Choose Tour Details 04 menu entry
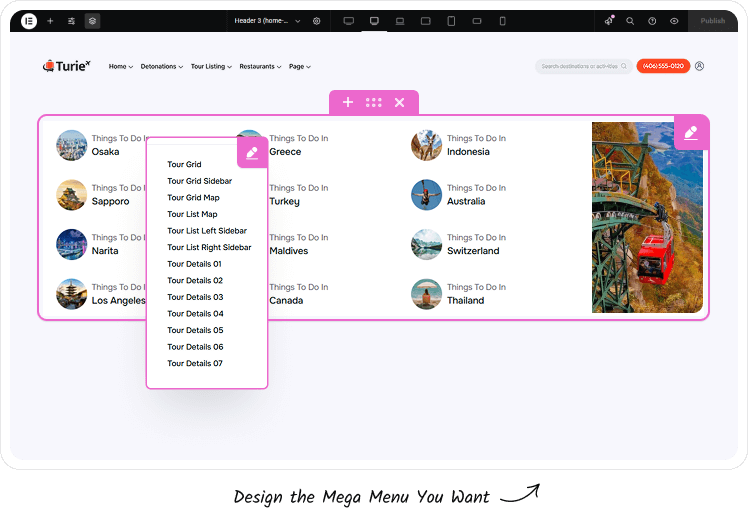Viewport: 748px width, 516px height. 195,314
